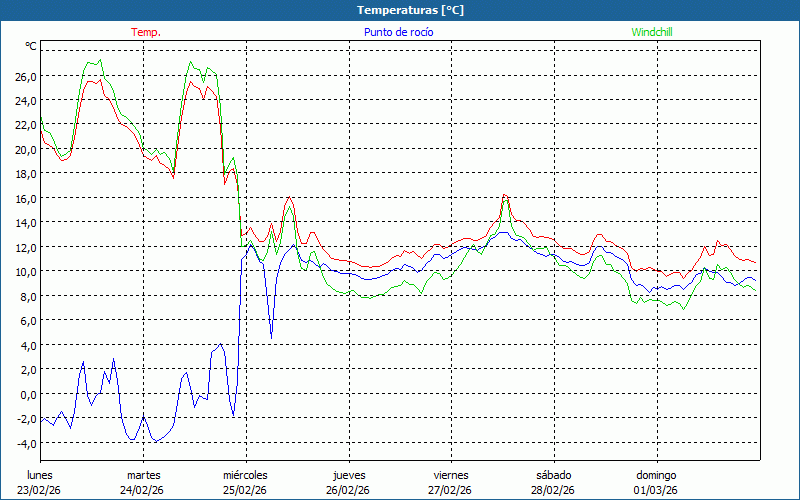The height and width of the screenshot is (500, 800).
Task: Select the blue "Punto de rocío" legend label
Action: (x=398, y=32)
